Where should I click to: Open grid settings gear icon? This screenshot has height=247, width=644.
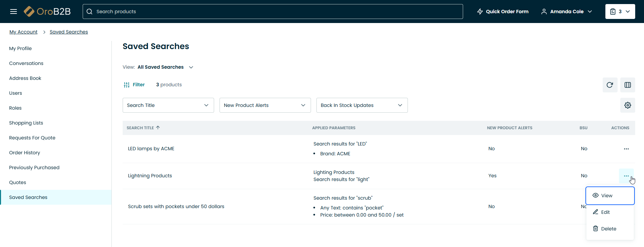click(x=628, y=105)
